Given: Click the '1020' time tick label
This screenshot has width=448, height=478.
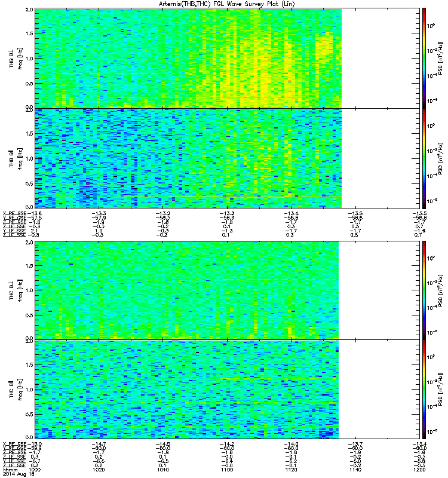Looking at the screenshot, I should (x=99, y=470).
